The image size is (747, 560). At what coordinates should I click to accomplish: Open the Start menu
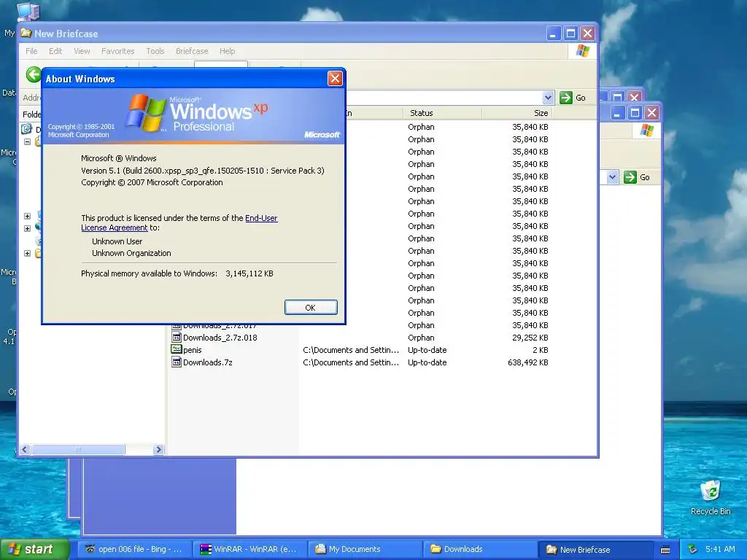tap(35, 549)
